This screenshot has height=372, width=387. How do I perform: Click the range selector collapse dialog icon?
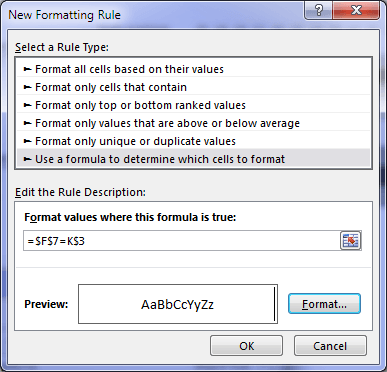tap(351, 241)
